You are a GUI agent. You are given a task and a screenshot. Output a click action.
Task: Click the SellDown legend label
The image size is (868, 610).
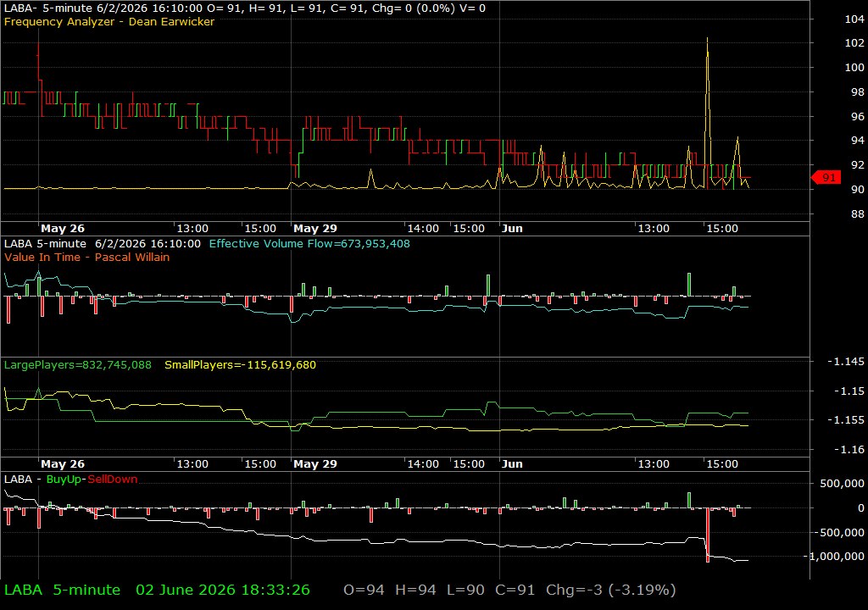[x=113, y=480]
